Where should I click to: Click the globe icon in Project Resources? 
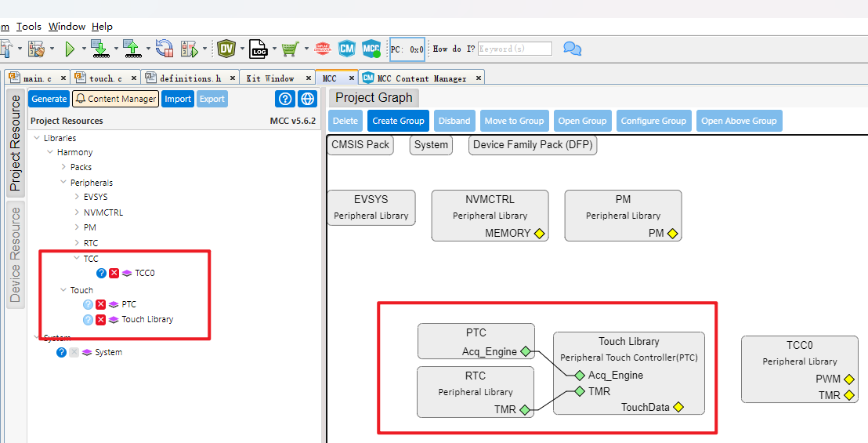[307, 99]
